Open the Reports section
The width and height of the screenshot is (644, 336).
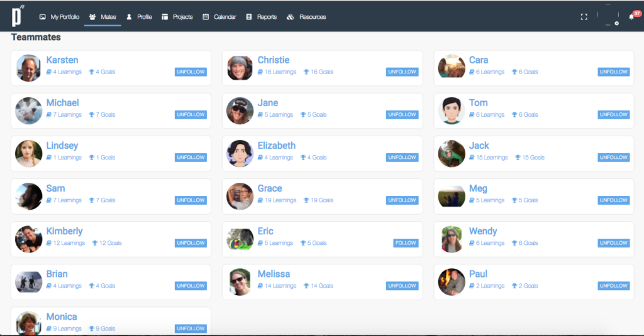261,17
